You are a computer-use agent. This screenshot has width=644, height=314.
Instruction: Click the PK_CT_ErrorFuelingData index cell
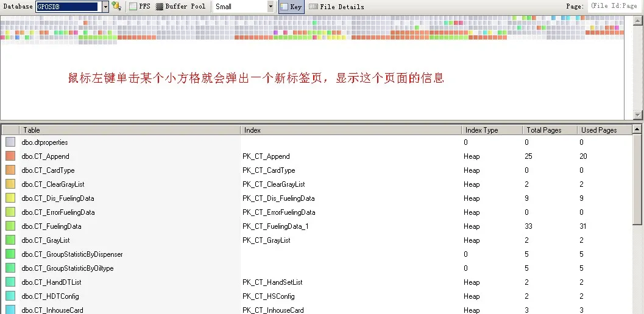(279, 212)
